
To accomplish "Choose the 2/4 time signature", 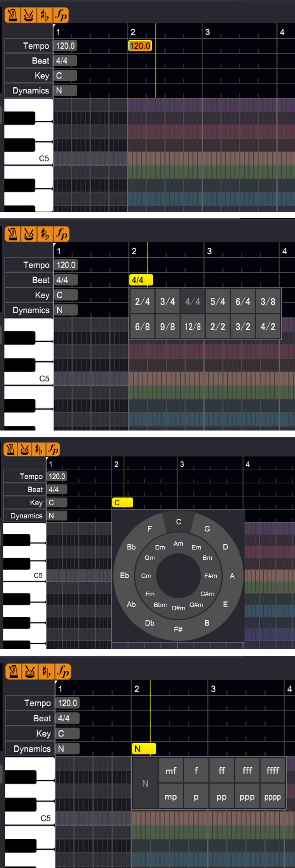I will [142, 302].
